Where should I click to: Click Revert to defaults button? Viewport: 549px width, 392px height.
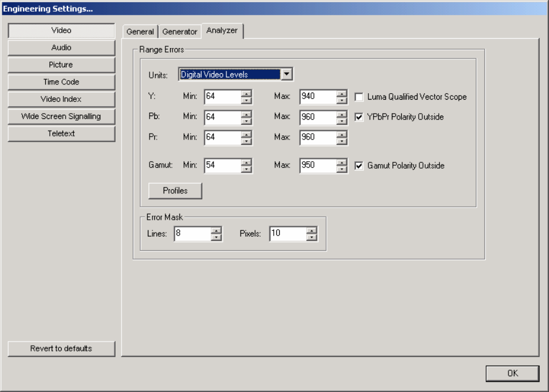[x=61, y=349]
